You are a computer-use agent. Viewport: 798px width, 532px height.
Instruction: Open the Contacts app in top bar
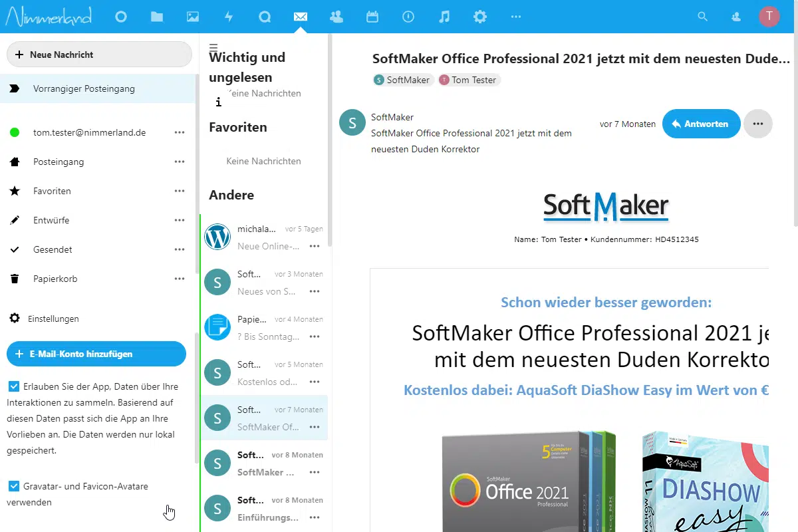click(336, 17)
